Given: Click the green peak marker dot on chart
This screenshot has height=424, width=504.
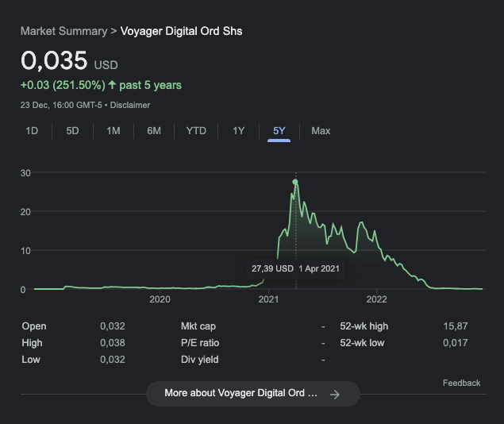Looking at the screenshot, I should [x=295, y=183].
